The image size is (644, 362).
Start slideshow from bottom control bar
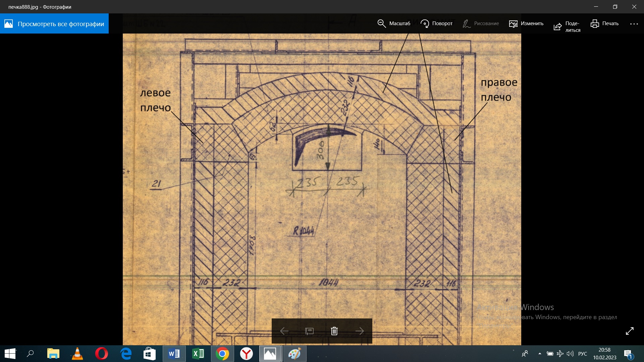pos(309,331)
